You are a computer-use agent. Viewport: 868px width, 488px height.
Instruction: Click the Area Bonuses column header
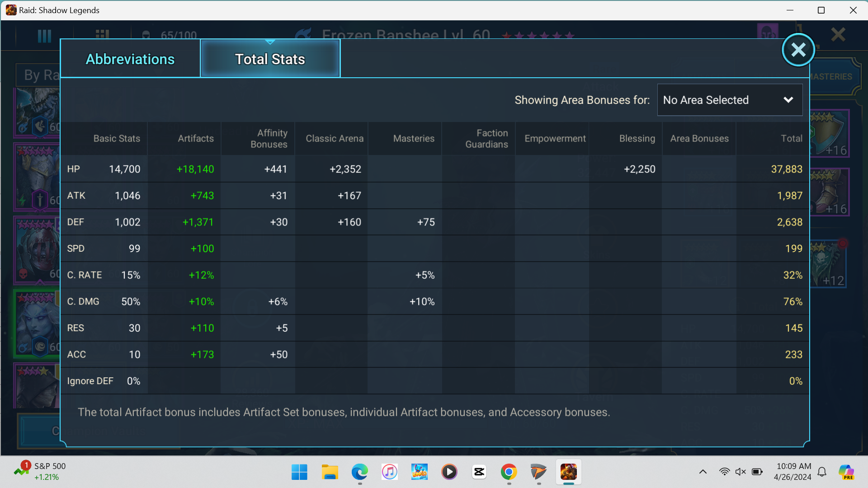click(699, 139)
